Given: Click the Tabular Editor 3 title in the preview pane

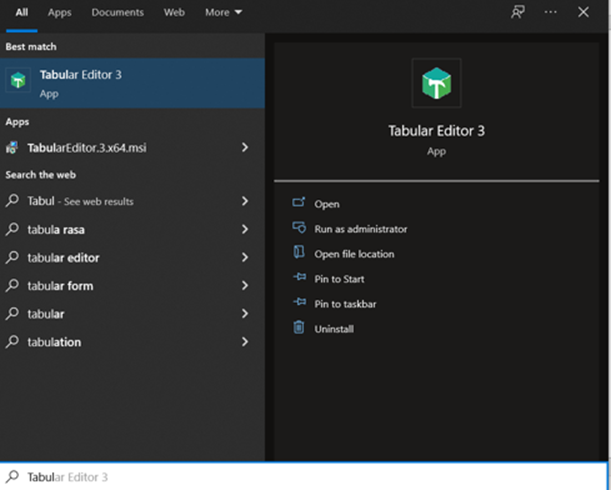Looking at the screenshot, I should tap(436, 131).
